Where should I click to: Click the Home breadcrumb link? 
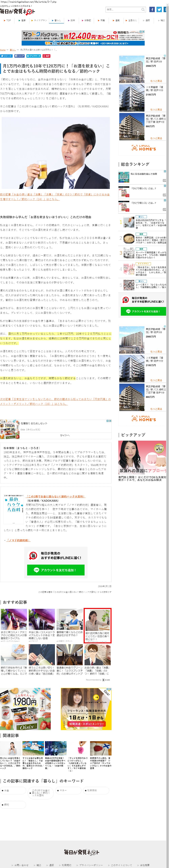3,50
